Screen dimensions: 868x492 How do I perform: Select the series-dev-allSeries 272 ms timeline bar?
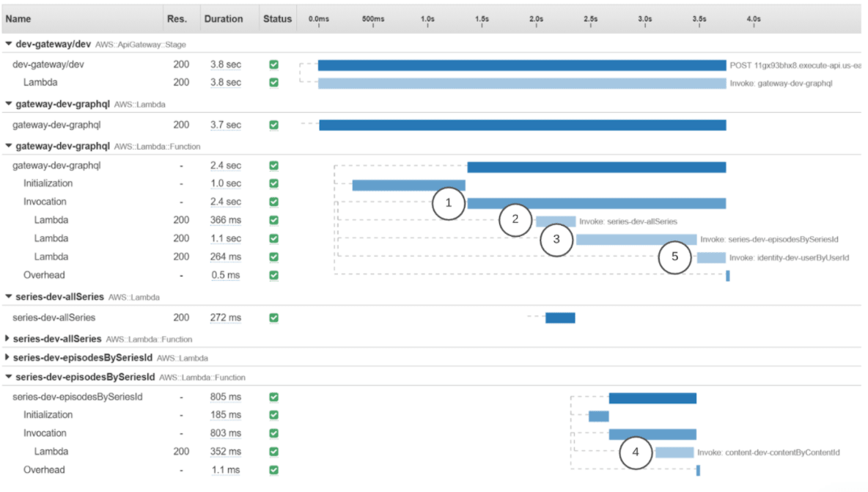click(560, 317)
